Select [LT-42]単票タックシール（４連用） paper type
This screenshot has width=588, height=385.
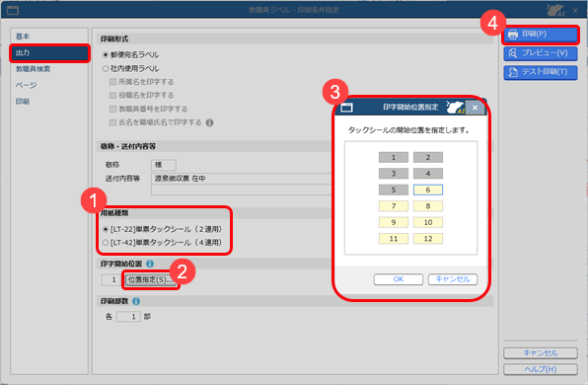tap(106, 243)
